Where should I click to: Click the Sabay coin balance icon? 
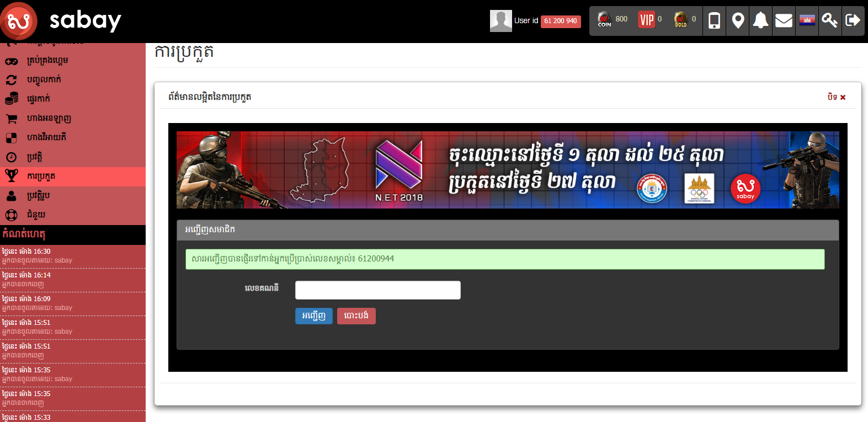click(x=605, y=20)
